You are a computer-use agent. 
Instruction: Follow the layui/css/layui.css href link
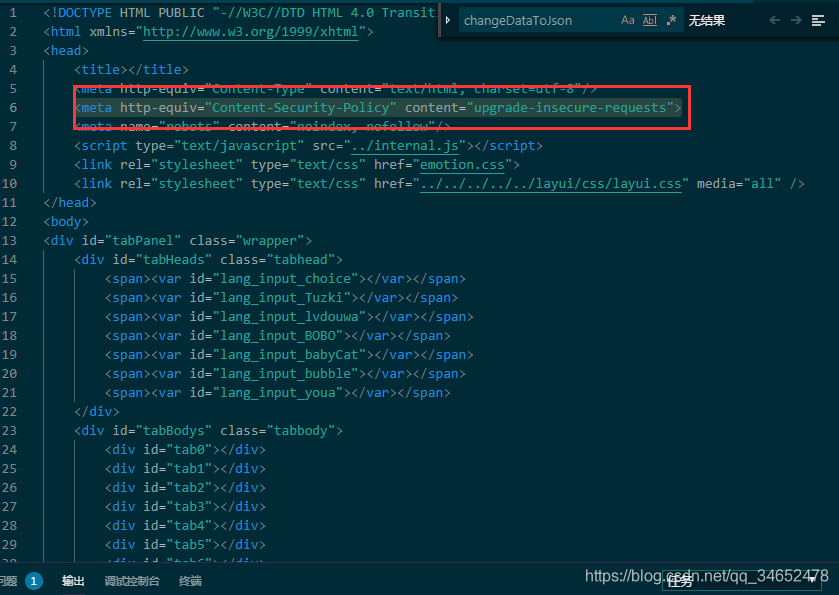click(551, 184)
